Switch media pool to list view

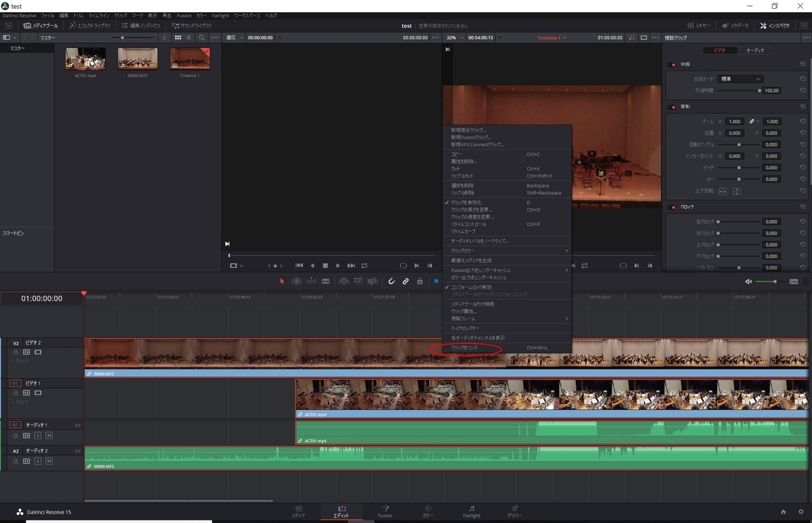tap(189, 38)
